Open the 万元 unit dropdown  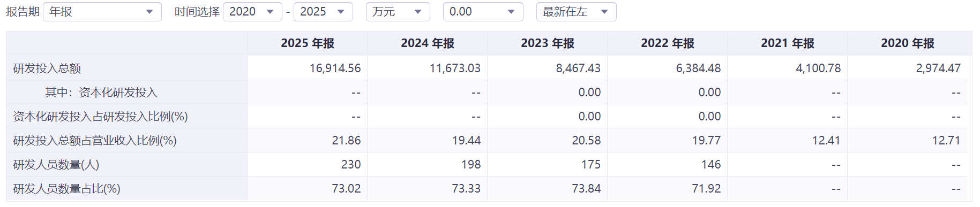pos(398,12)
